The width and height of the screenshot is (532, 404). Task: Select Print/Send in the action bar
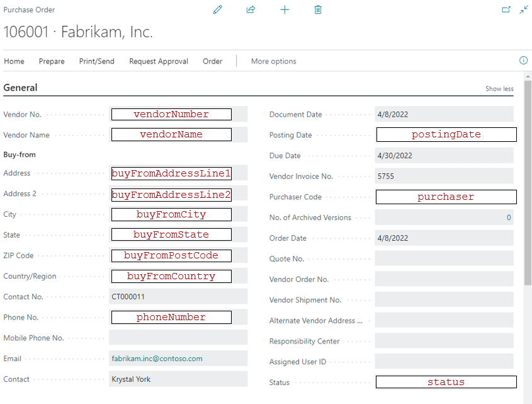tap(97, 61)
